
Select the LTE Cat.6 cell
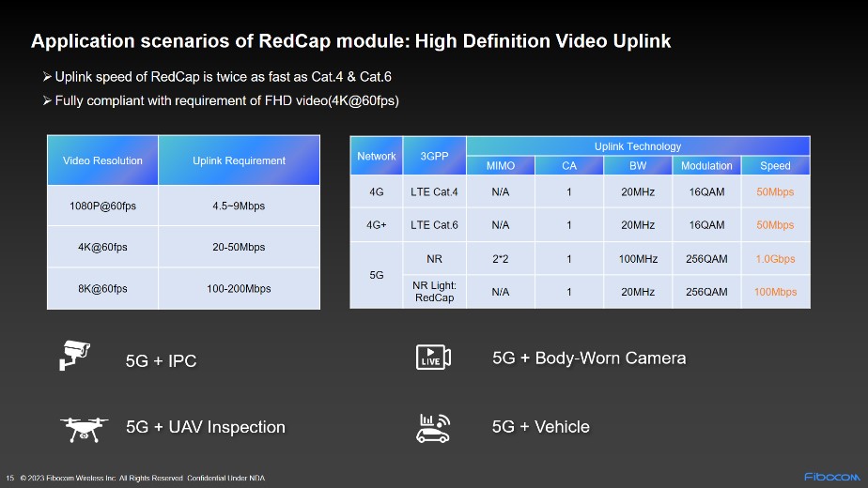[434, 225]
